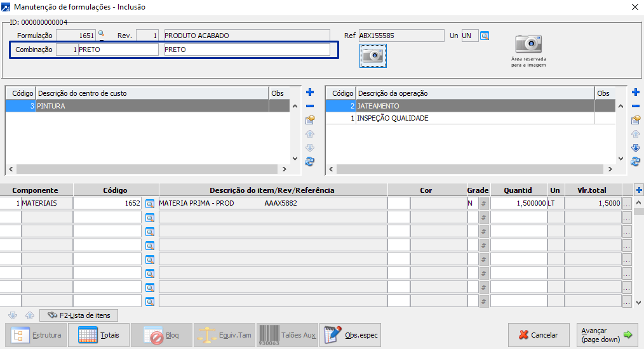Click the Descrição do centro de custo header
Viewport: 644px width, 349px height.
point(152,93)
